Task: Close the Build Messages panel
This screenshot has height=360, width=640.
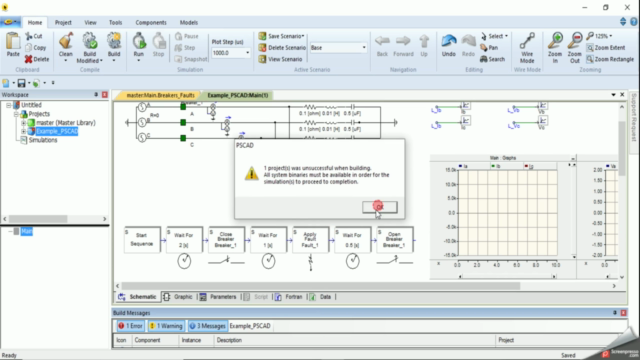Action: pos(623,313)
